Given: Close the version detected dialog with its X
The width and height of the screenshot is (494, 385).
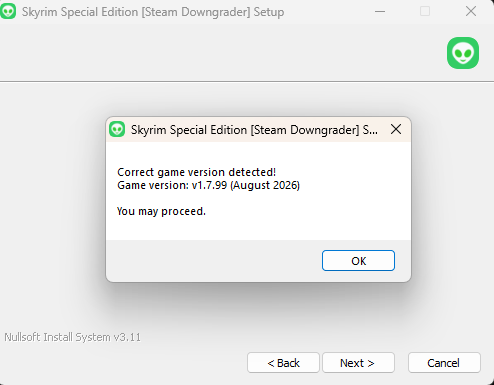Looking at the screenshot, I should 396,129.
